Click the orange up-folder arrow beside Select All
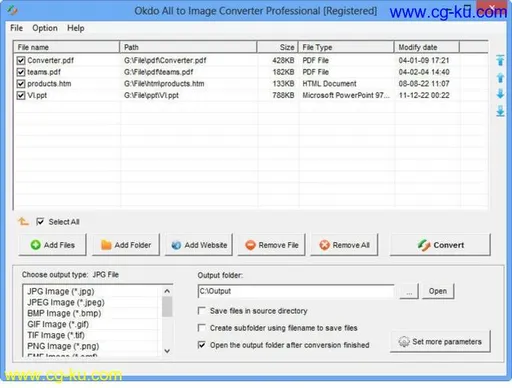 click(x=23, y=221)
